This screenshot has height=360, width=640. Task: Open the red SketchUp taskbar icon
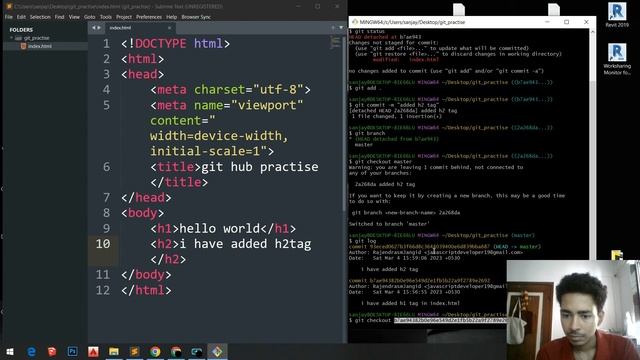pos(52,351)
